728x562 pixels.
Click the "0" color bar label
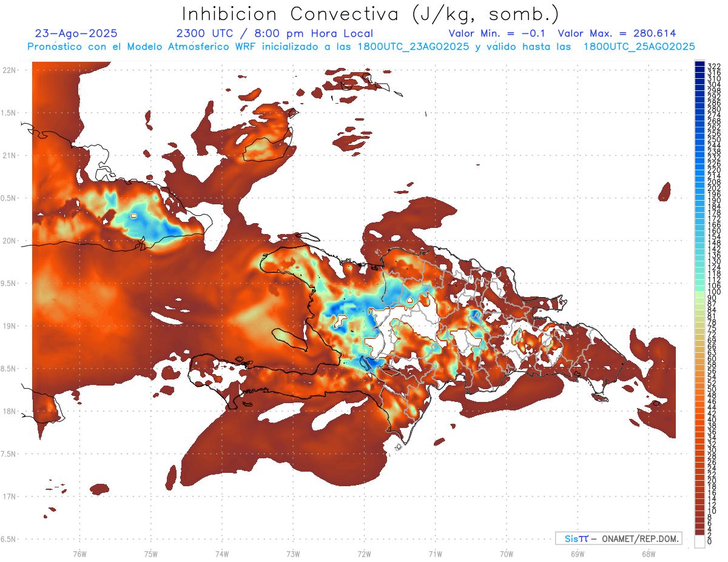pos(710,542)
